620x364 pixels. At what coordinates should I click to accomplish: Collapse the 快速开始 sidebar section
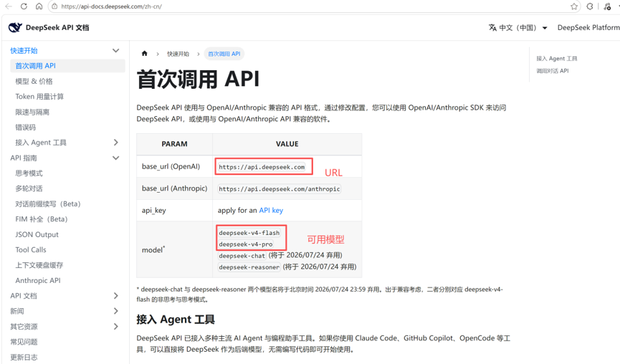click(x=116, y=51)
